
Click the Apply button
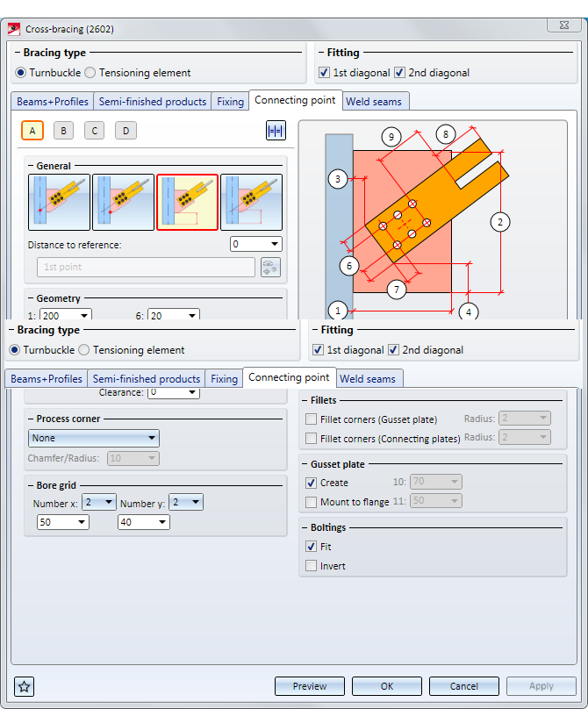[x=541, y=686]
